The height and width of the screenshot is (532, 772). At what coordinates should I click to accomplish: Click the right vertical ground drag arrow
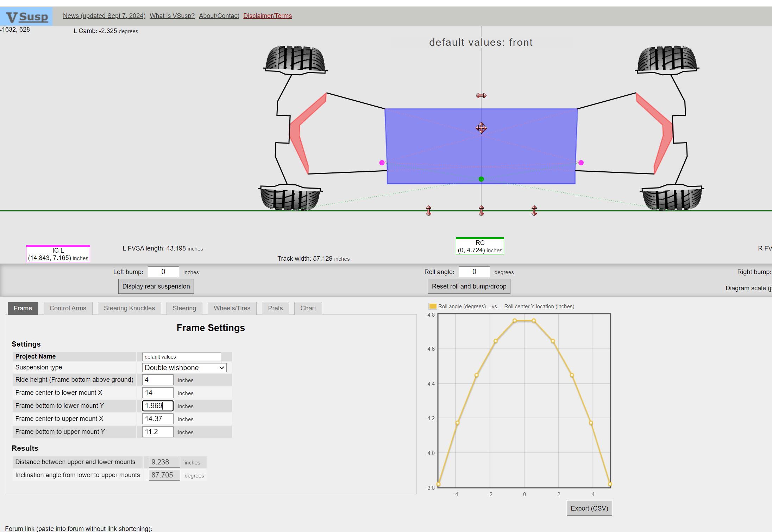(534, 211)
